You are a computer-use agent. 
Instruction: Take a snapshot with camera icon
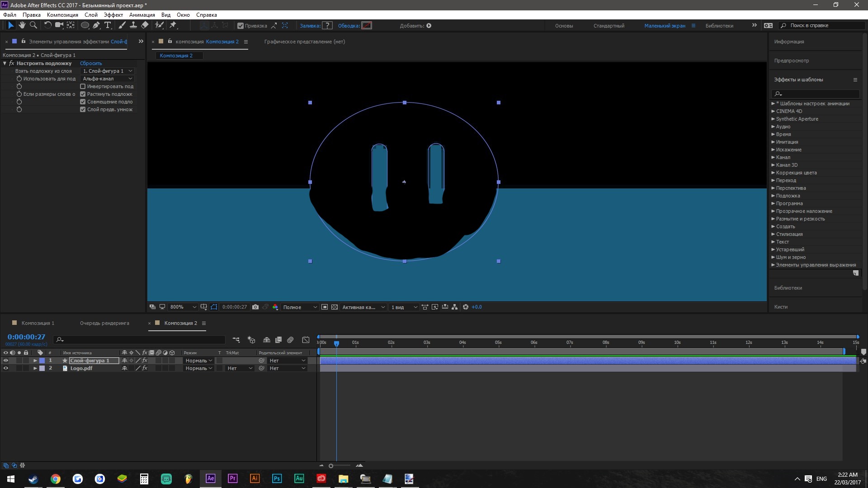(x=255, y=307)
